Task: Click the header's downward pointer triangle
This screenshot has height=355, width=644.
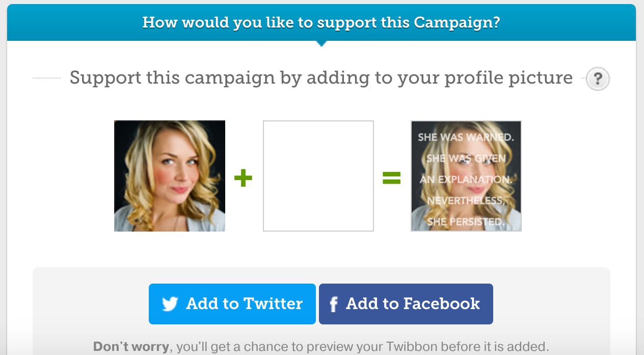Action: click(321, 44)
